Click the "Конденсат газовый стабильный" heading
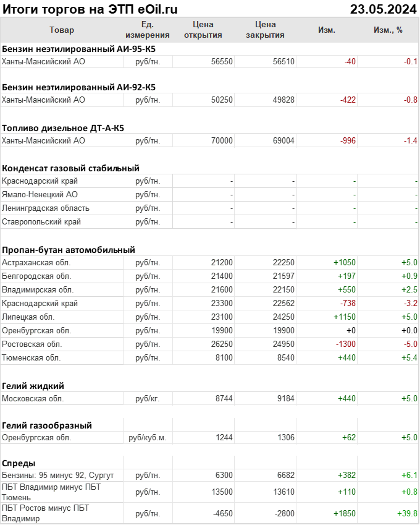The width and height of the screenshot is (420, 525). [70, 168]
